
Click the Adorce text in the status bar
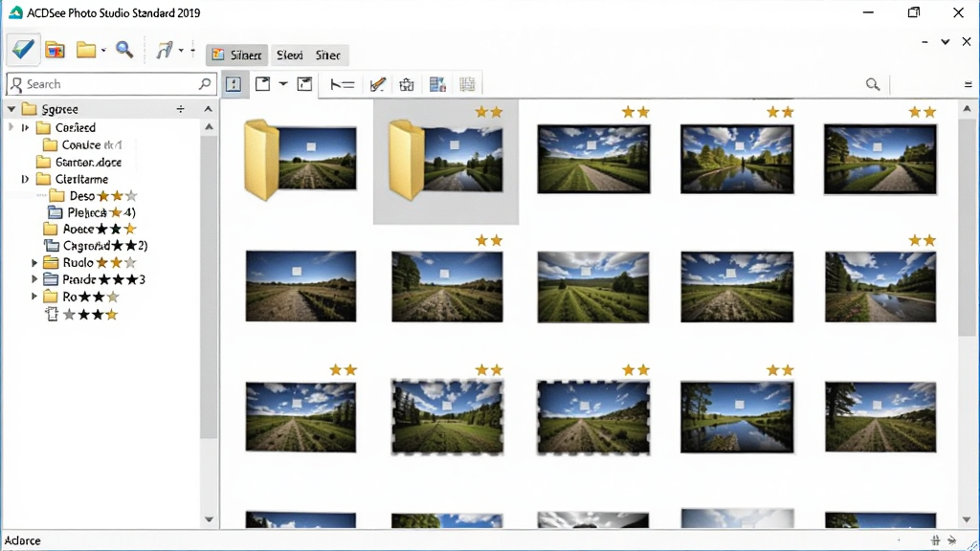click(23, 540)
